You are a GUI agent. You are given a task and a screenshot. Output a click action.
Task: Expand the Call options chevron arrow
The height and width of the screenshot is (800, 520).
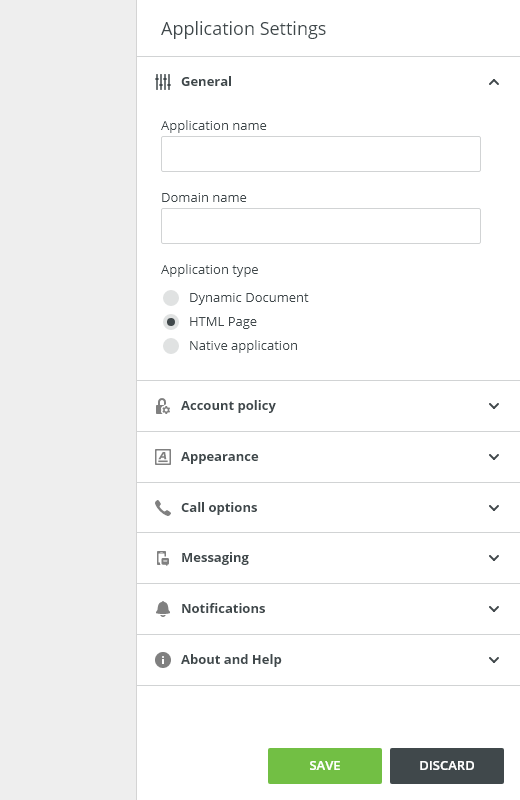point(493,508)
